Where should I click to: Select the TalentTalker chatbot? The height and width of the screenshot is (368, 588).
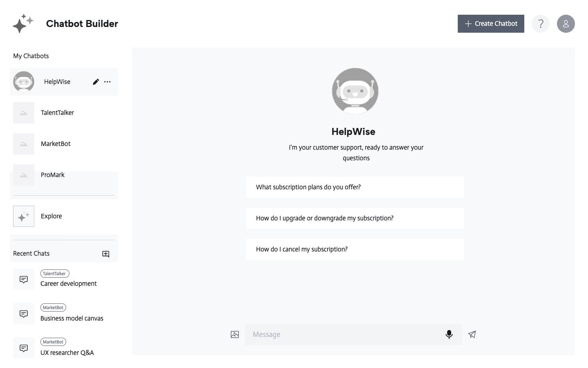57,113
